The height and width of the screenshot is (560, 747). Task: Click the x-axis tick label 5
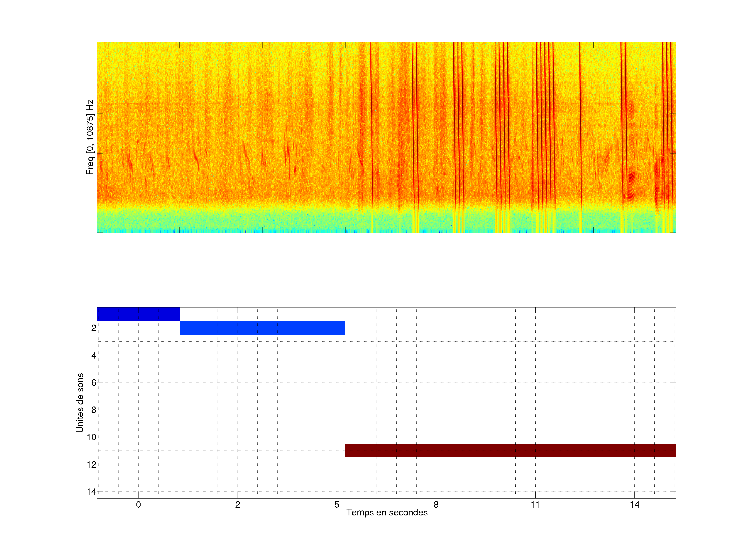click(337, 505)
